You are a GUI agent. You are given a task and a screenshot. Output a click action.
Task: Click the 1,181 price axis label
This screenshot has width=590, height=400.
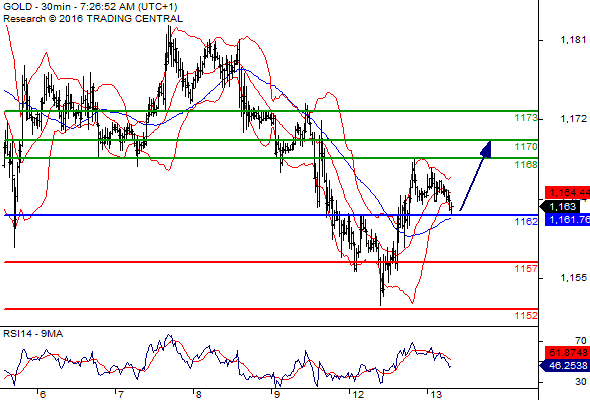point(573,40)
